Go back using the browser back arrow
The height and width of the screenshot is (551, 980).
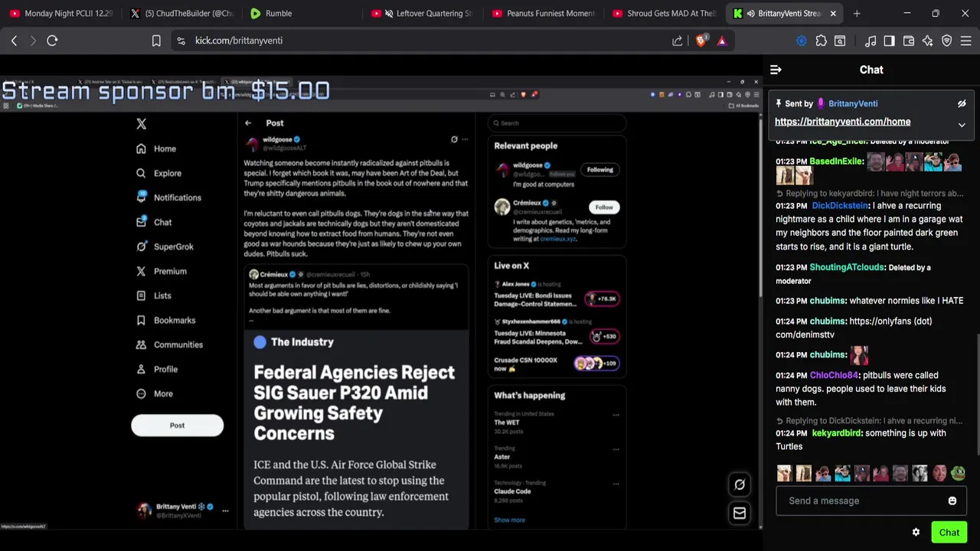coord(14,41)
